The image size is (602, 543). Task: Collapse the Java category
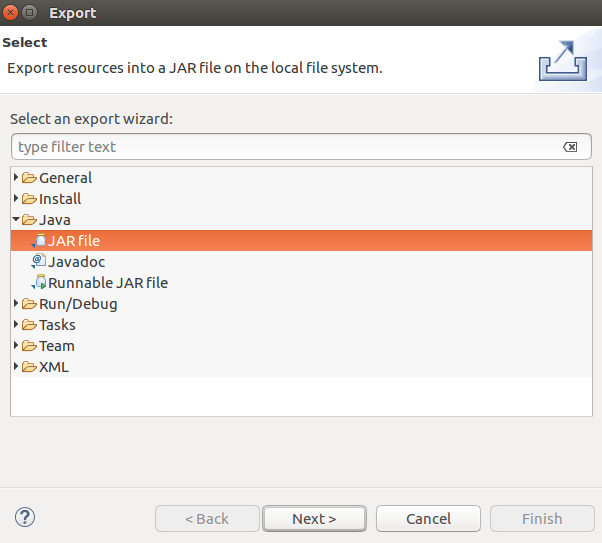point(16,220)
